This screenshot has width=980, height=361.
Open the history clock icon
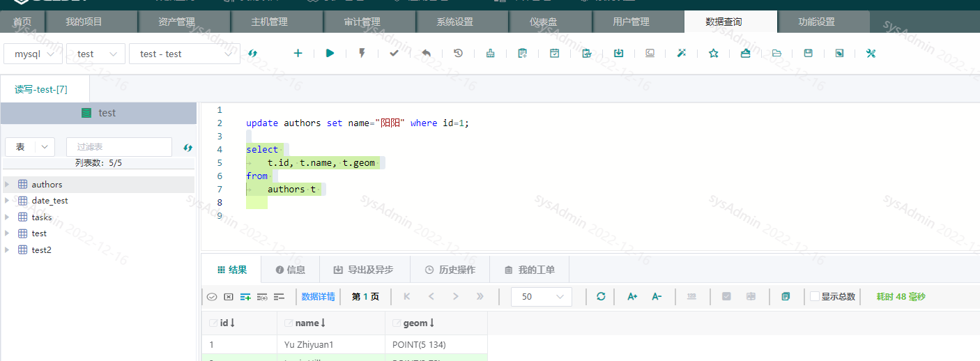[458, 53]
